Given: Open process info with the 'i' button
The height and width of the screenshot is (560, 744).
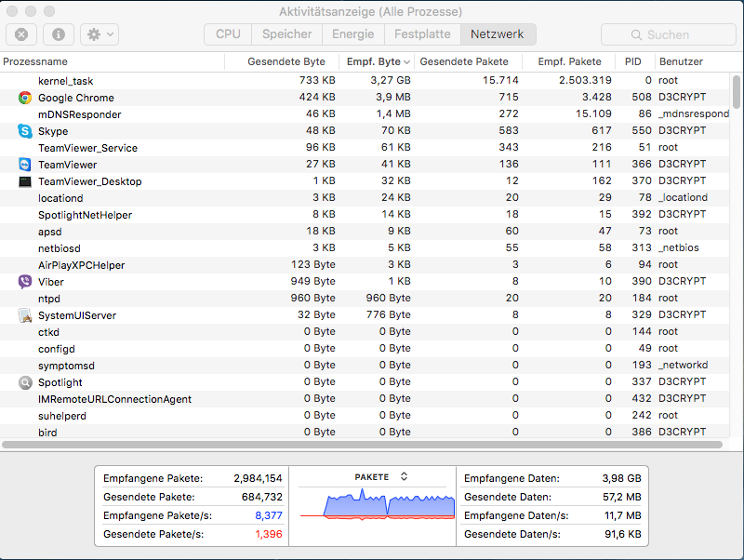Looking at the screenshot, I should (59, 34).
